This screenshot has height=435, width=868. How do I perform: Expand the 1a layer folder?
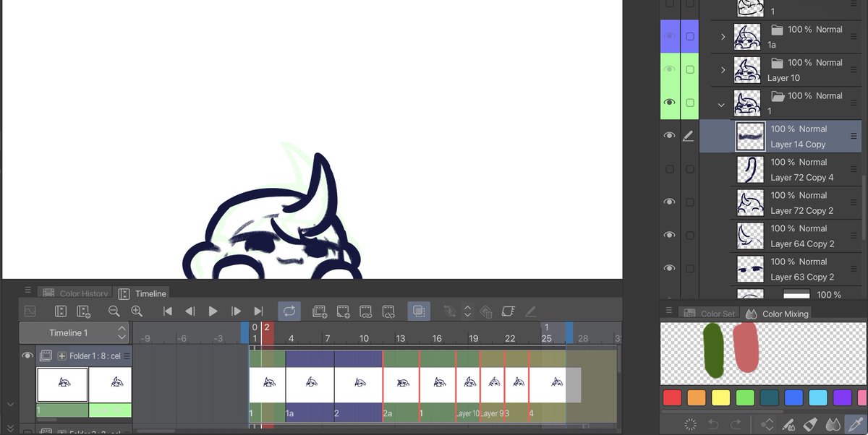tap(723, 37)
